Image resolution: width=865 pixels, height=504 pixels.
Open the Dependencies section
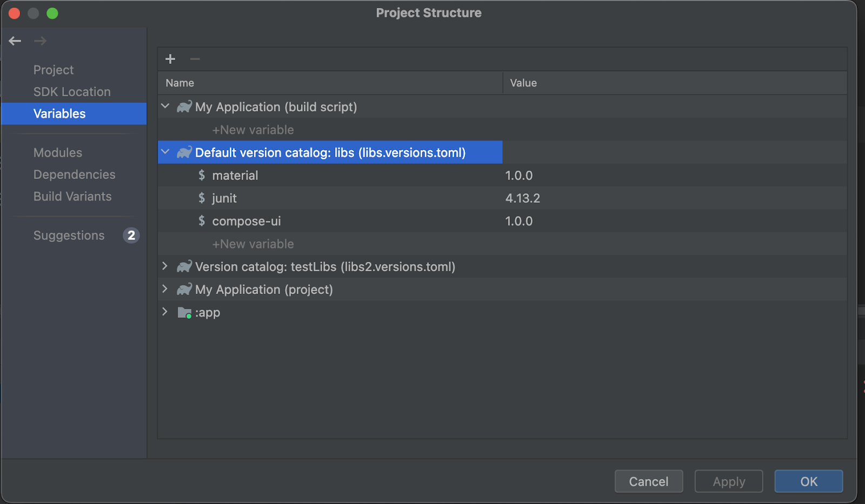tap(74, 174)
